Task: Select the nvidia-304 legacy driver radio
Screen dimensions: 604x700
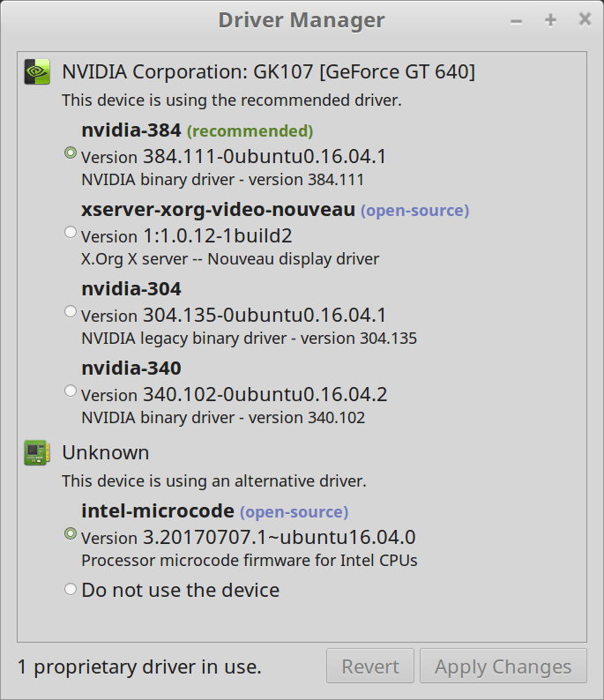Action: [x=71, y=311]
